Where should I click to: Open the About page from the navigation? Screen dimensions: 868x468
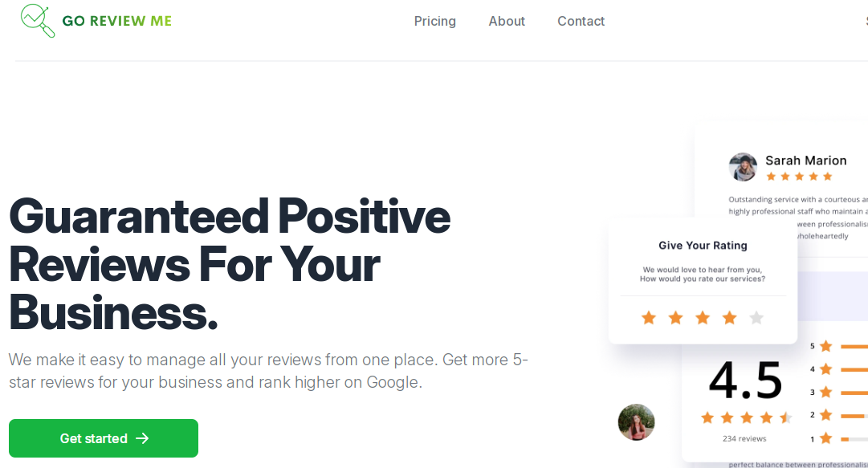click(x=506, y=21)
